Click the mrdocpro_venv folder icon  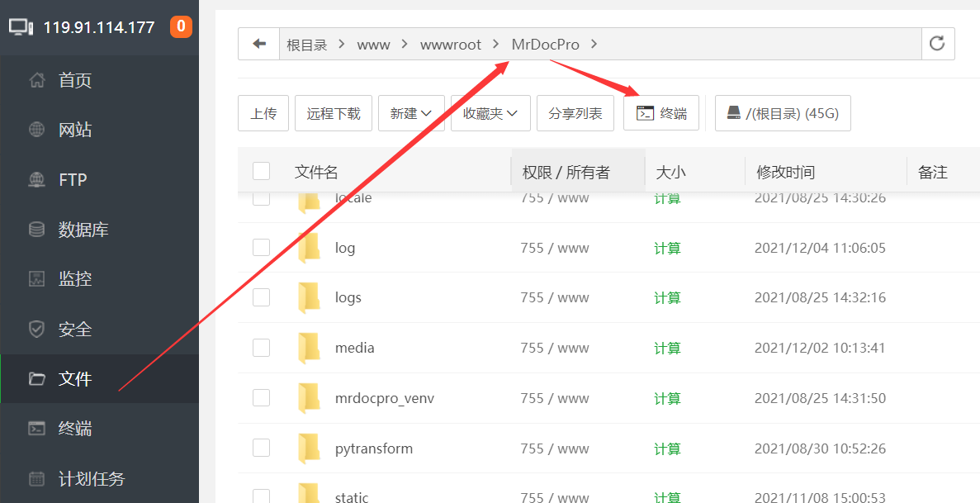(x=309, y=398)
